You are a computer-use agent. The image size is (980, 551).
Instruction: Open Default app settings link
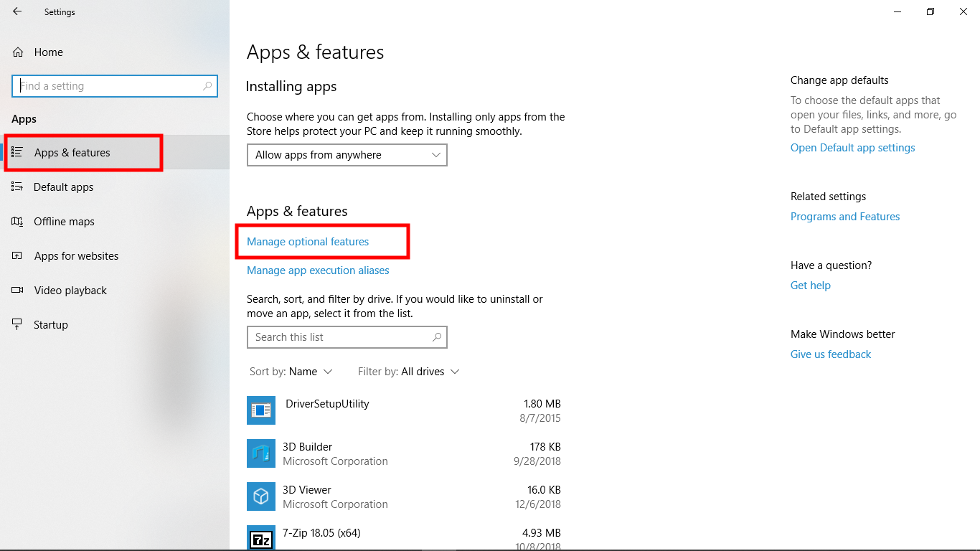853,148
